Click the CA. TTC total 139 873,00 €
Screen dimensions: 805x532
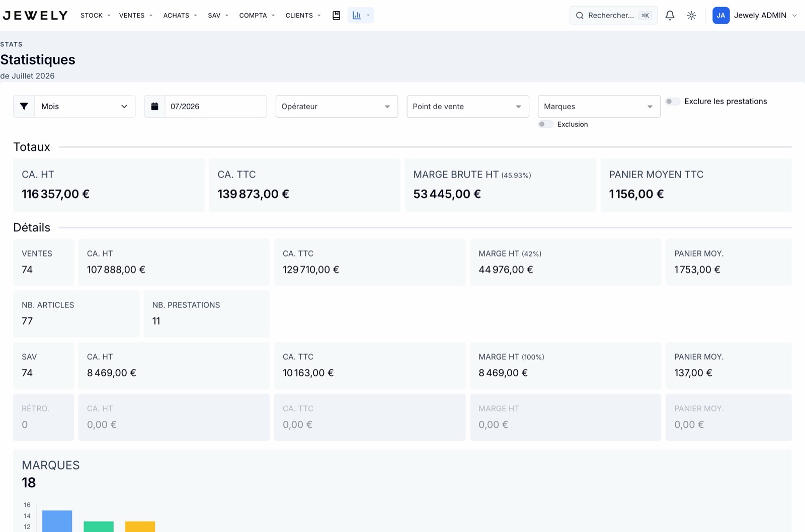tap(253, 194)
